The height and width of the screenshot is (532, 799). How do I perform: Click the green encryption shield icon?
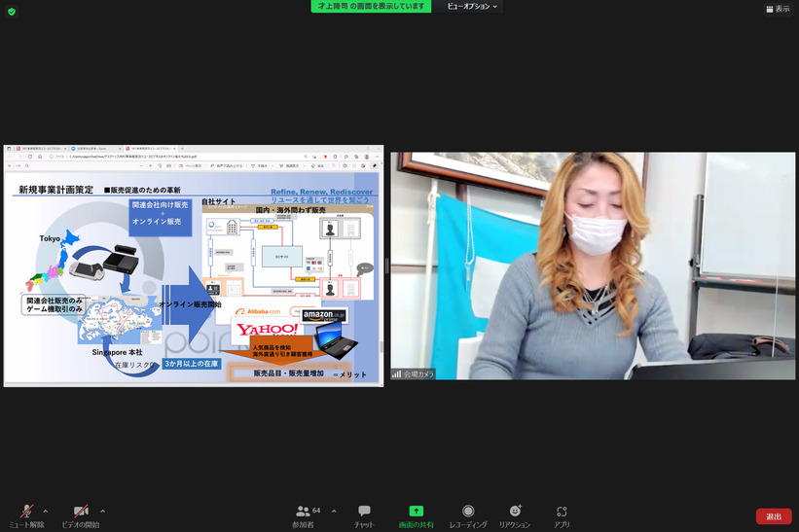tap(12, 12)
